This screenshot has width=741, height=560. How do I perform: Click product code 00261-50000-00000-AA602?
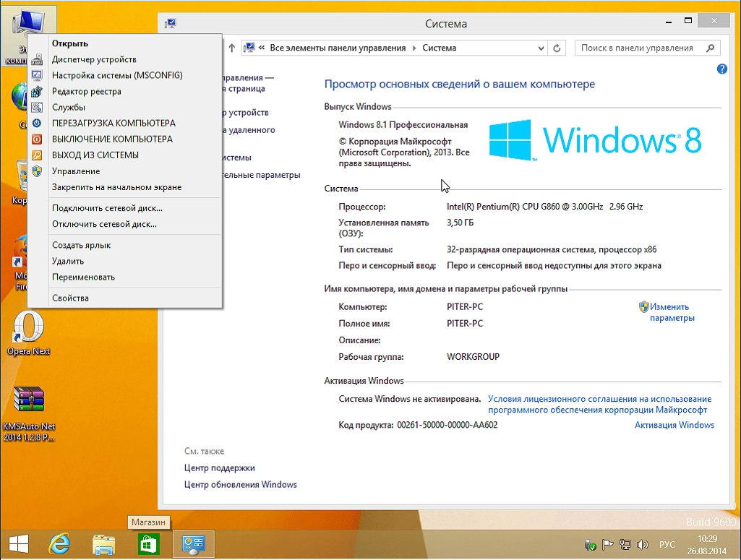pos(447,425)
